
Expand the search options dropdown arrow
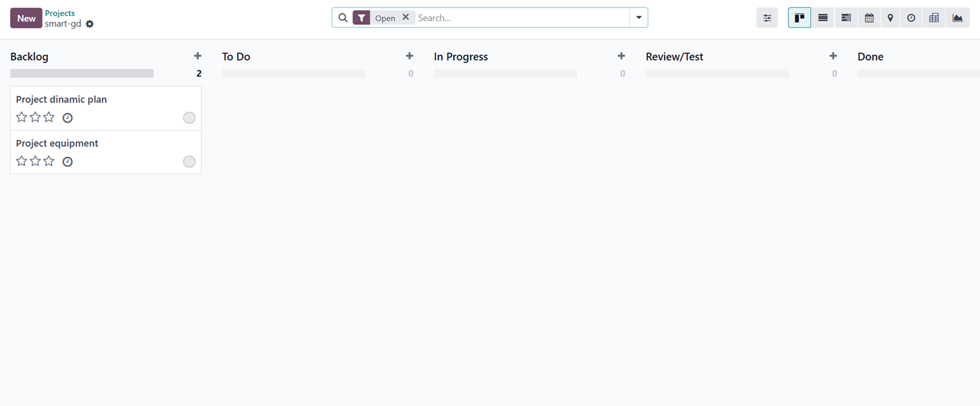[639, 18]
